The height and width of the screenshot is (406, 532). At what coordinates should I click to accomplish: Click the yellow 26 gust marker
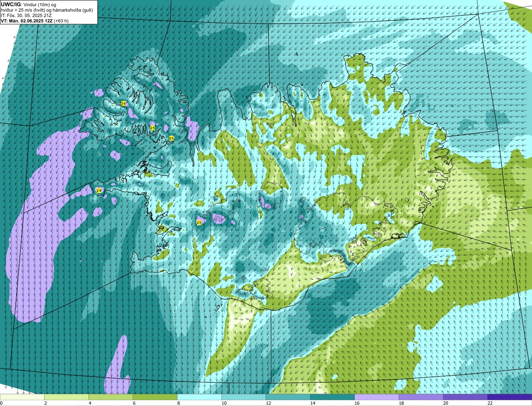click(x=123, y=103)
